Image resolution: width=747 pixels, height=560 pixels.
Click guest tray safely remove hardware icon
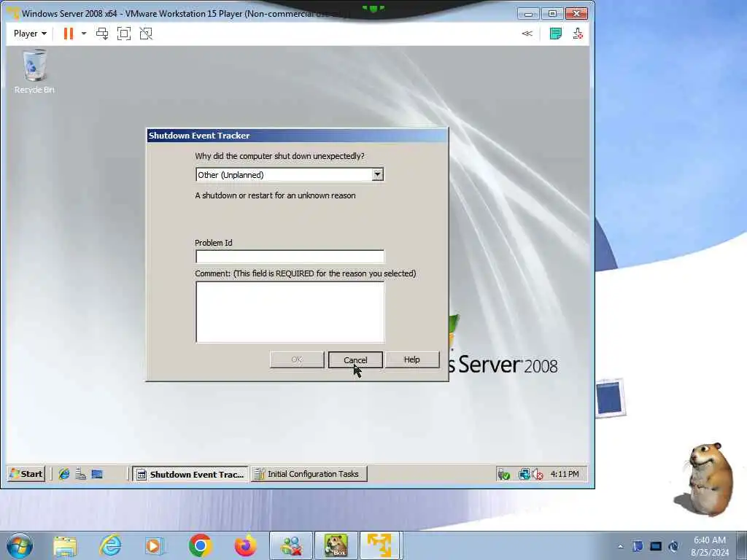click(503, 474)
